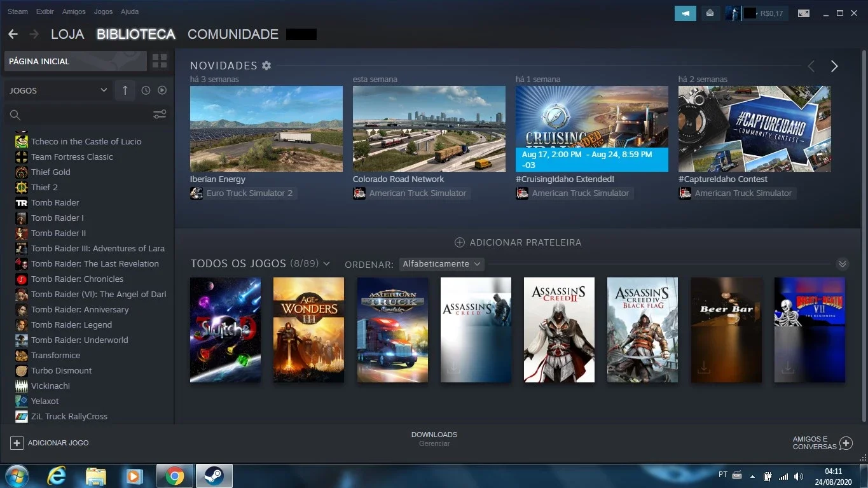
Task: Expand Todos os Jogos shelf dropdown
Action: (326, 263)
